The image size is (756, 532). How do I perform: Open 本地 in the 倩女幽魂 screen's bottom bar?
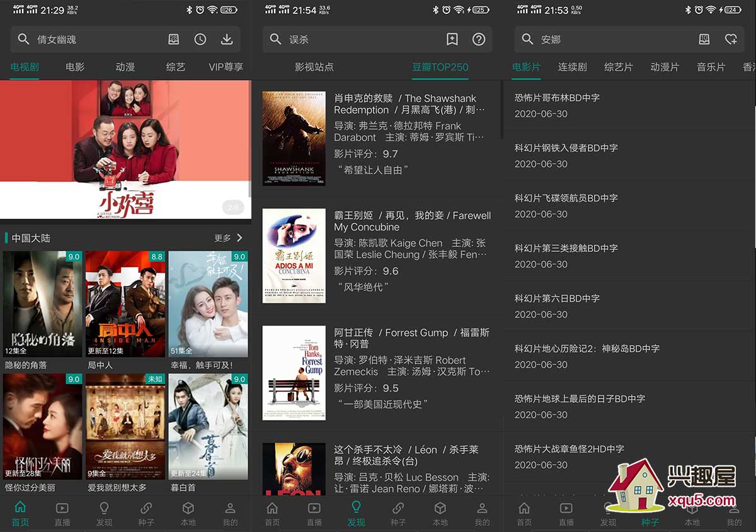(188, 514)
